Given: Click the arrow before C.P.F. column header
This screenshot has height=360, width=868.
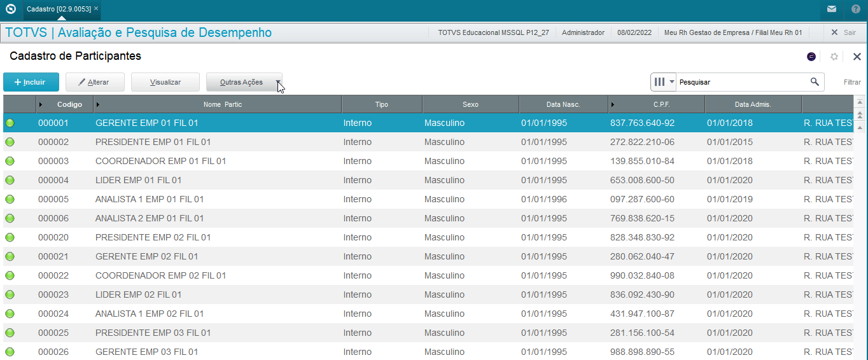Looking at the screenshot, I should click(613, 104).
